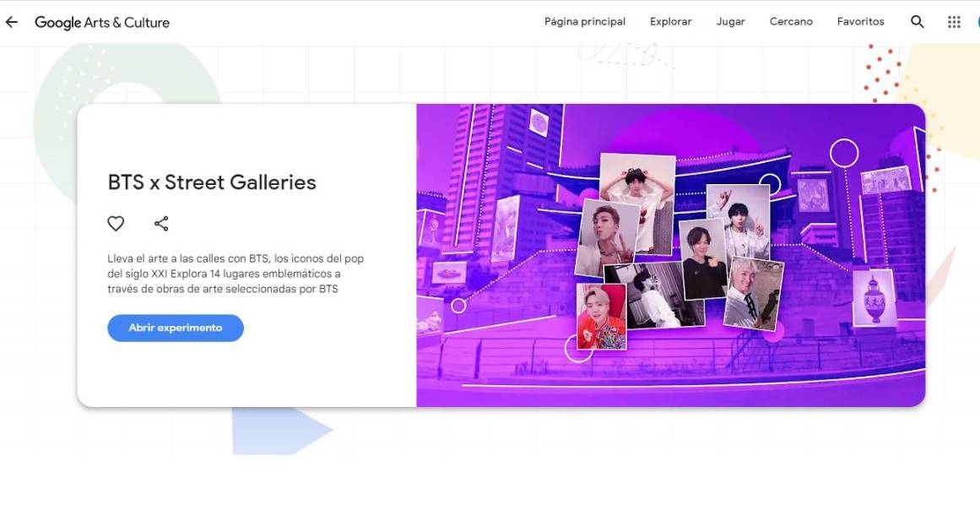The height and width of the screenshot is (532, 980).
Task: Open the Google Arts & Culture logo
Action: 102,23
